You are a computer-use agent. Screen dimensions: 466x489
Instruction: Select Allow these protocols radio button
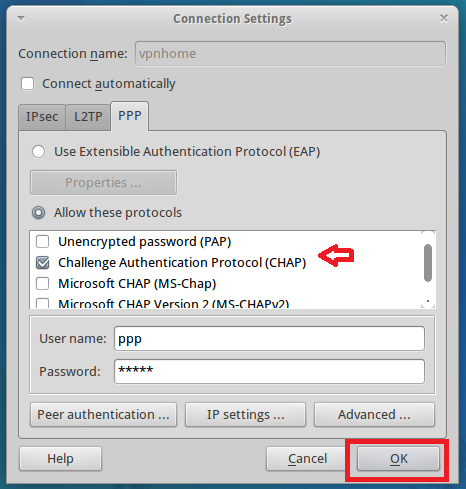coord(38,212)
